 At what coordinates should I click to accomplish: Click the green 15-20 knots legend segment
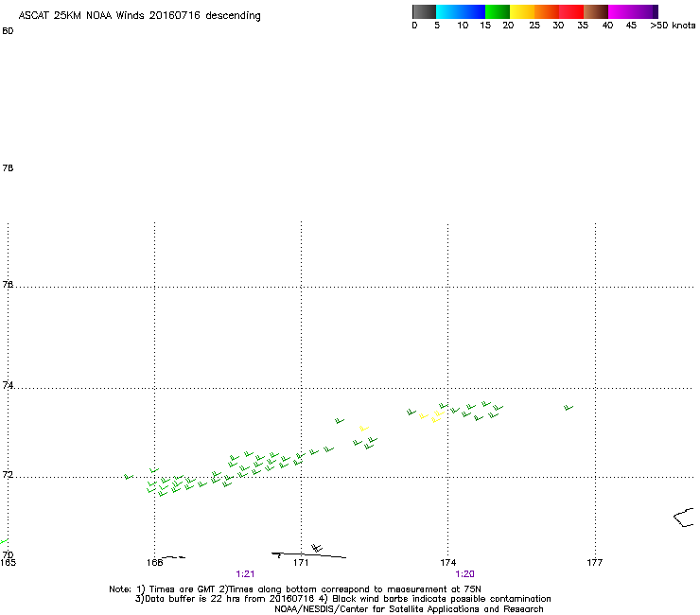[x=498, y=11]
